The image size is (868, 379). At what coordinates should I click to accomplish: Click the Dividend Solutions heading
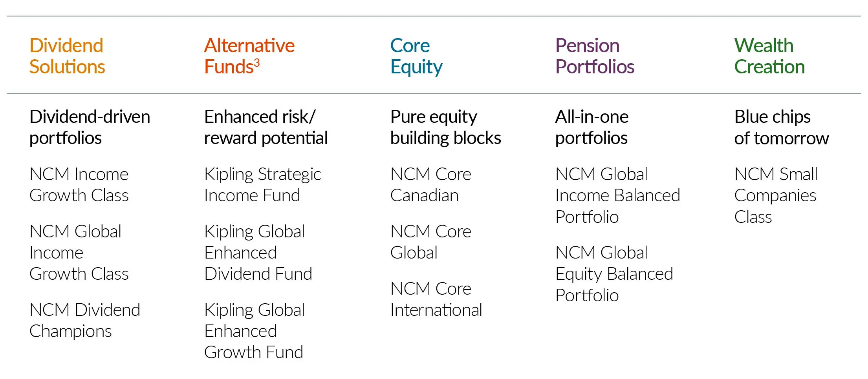click(x=67, y=56)
